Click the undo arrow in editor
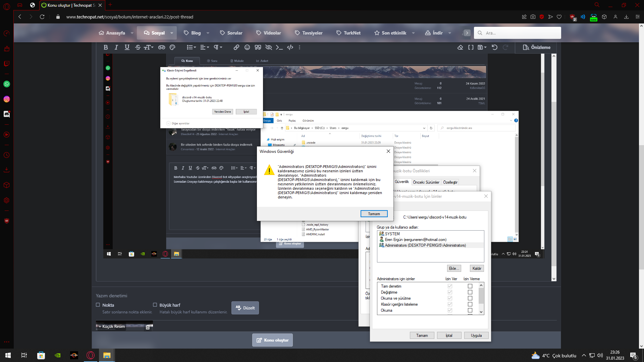This screenshot has width=644, height=362. pyautogui.click(x=494, y=47)
